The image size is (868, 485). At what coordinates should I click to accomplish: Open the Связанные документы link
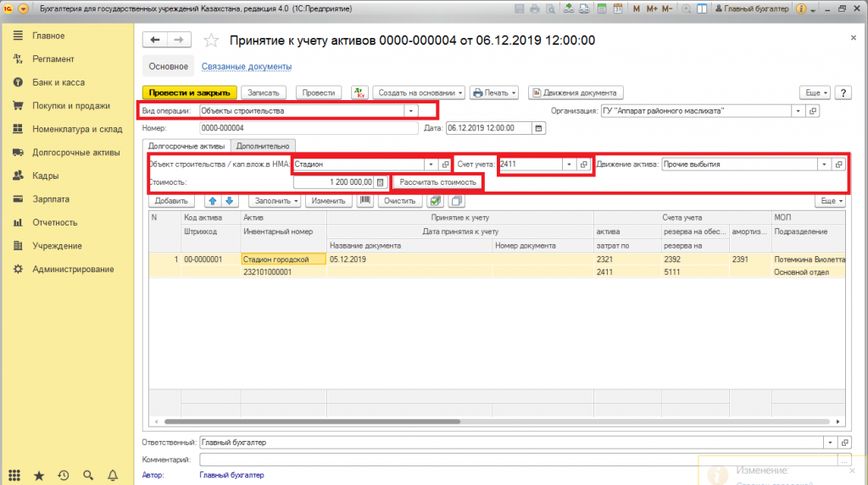(x=246, y=66)
